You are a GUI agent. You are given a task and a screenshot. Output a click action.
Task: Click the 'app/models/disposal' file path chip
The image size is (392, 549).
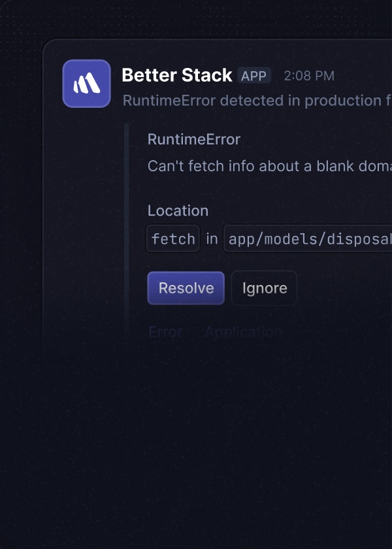click(x=308, y=239)
